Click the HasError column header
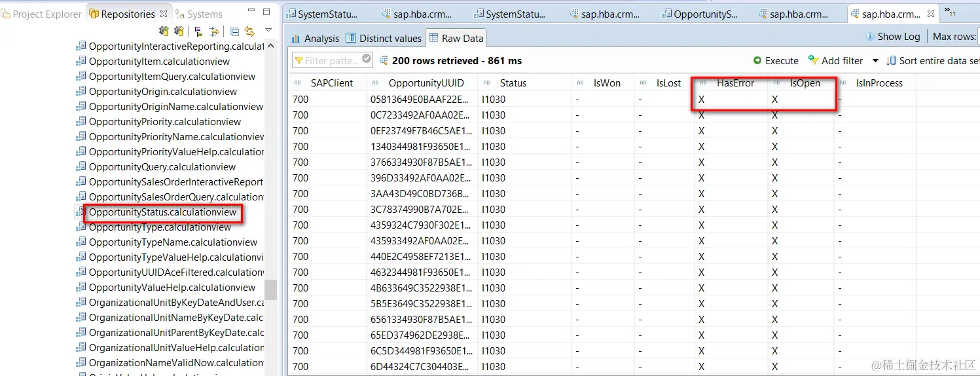Screen dimensions: 980x376 [731, 83]
